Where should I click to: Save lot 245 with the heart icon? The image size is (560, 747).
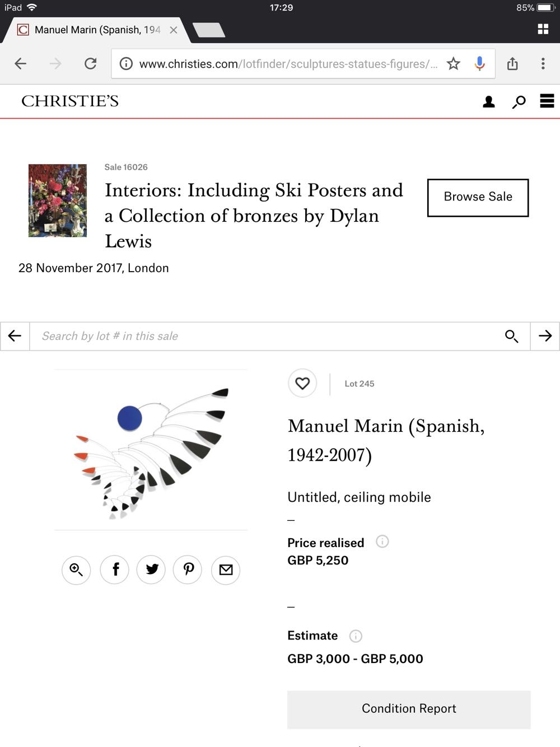tap(302, 384)
